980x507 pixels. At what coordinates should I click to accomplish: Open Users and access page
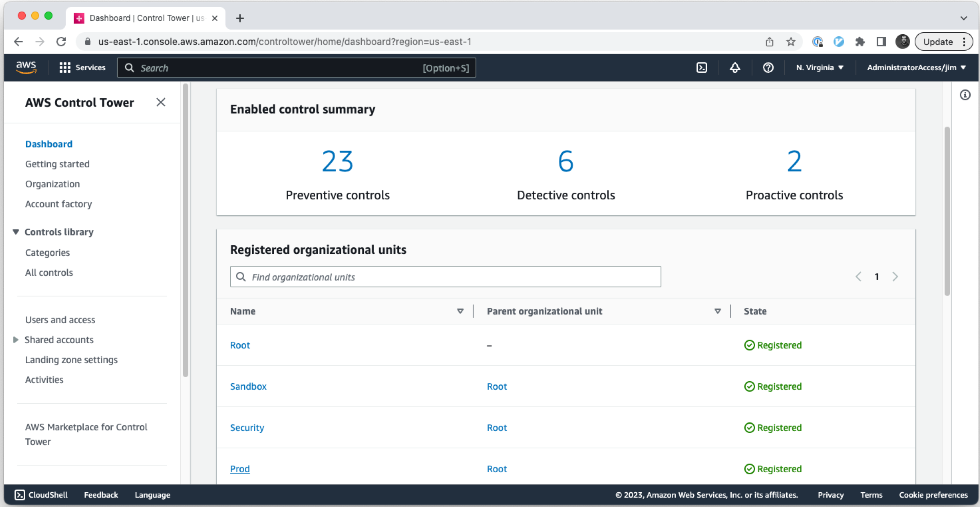point(60,320)
